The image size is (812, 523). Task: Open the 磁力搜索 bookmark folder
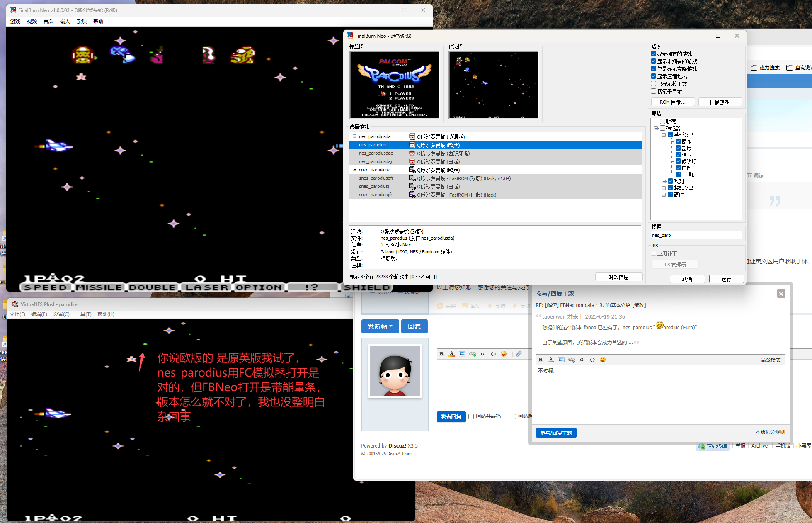pos(765,67)
